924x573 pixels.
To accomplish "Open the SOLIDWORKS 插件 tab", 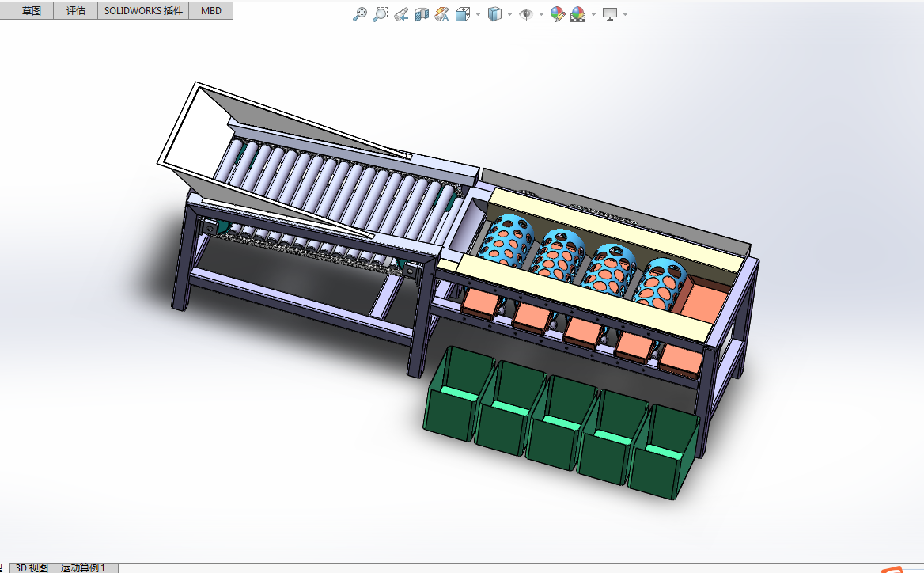I will coord(143,10).
